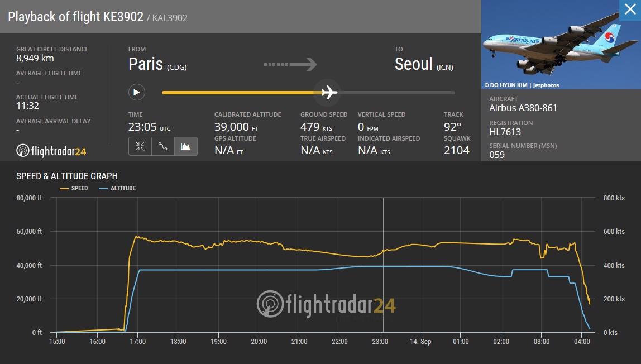Close the playback panel with X
This screenshot has height=364, width=641.
click(x=630, y=10)
